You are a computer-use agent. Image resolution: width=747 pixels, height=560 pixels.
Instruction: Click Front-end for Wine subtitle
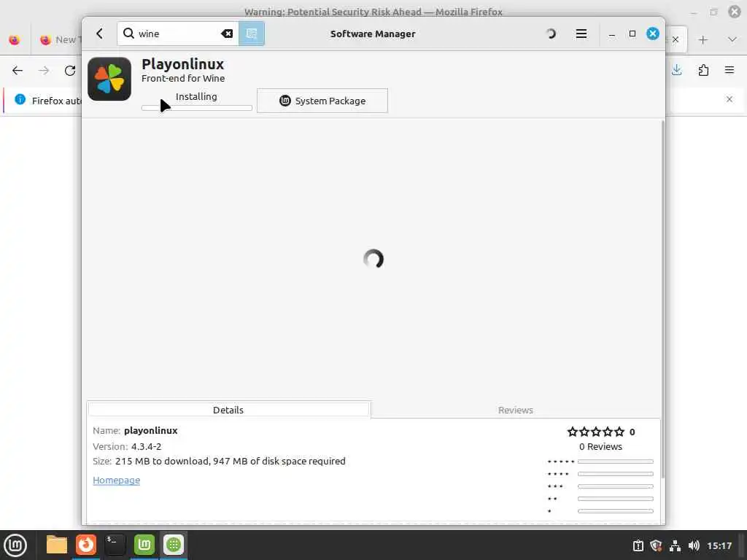point(183,79)
